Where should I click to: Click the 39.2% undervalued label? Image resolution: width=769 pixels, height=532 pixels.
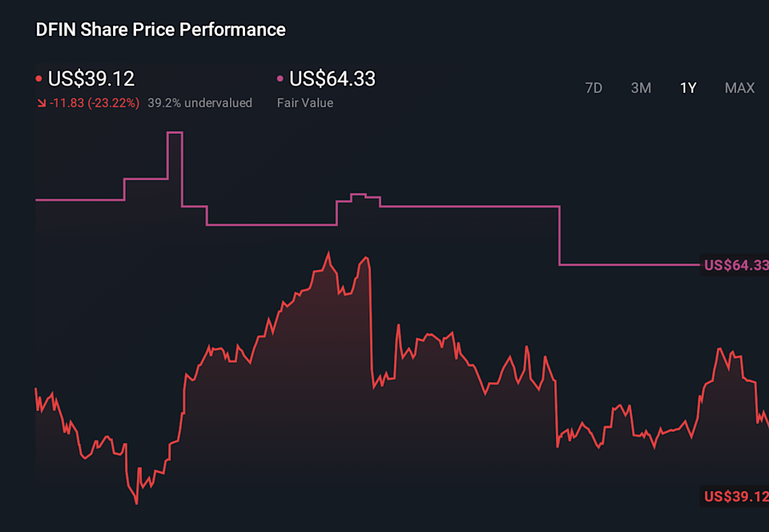(200, 103)
